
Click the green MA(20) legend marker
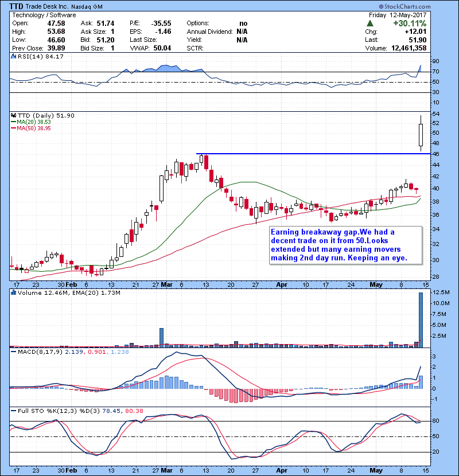tap(13, 122)
